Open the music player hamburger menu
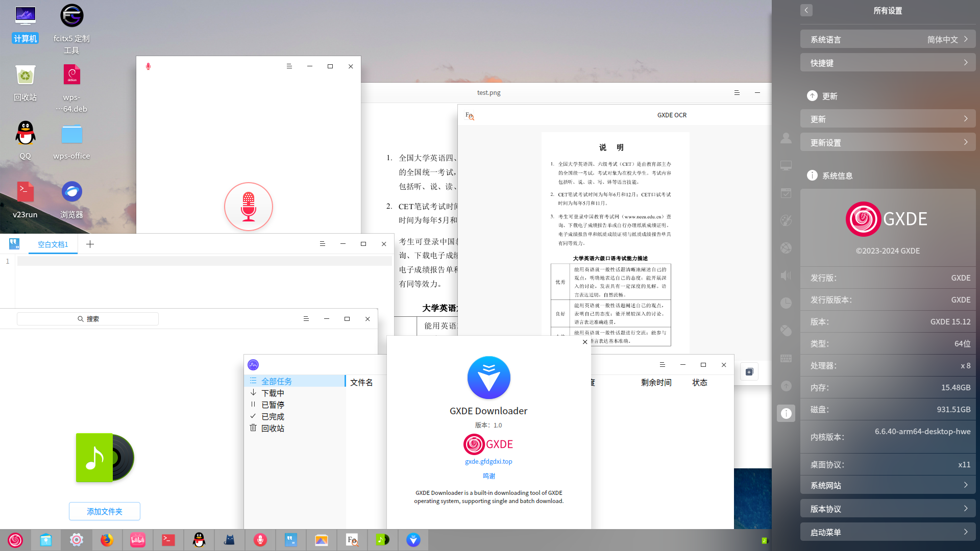The image size is (980, 551). pos(306,319)
